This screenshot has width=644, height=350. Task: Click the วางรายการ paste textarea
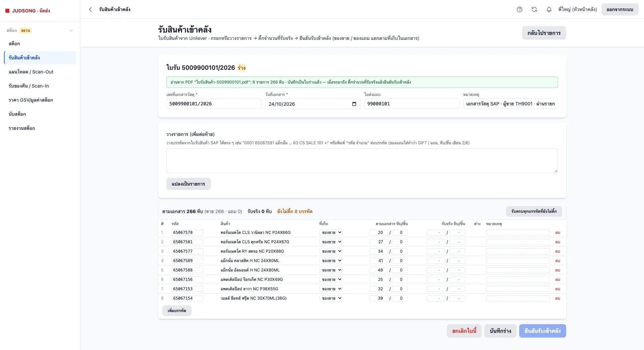tap(362, 161)
